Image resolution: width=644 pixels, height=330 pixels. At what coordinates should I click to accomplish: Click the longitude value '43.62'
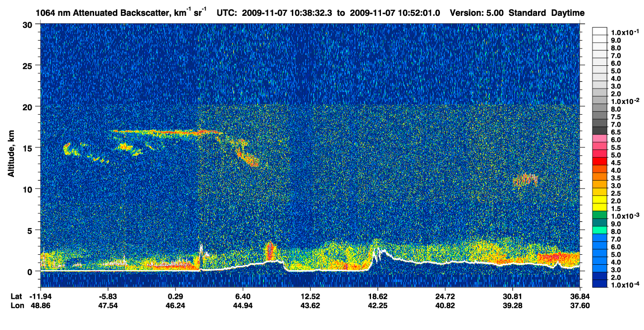tap(310, 305)
